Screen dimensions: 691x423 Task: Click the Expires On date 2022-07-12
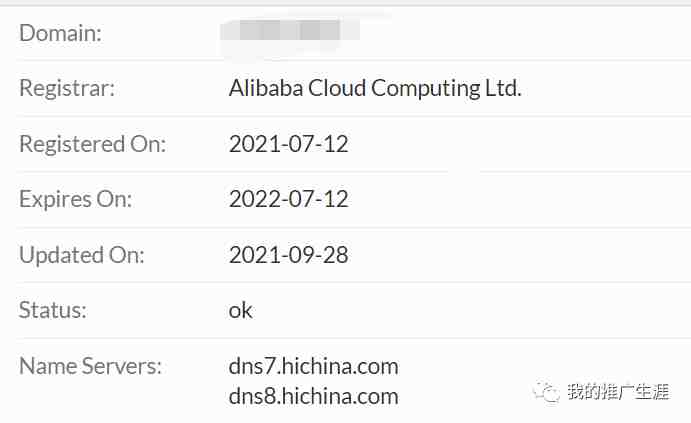(289, 199)
